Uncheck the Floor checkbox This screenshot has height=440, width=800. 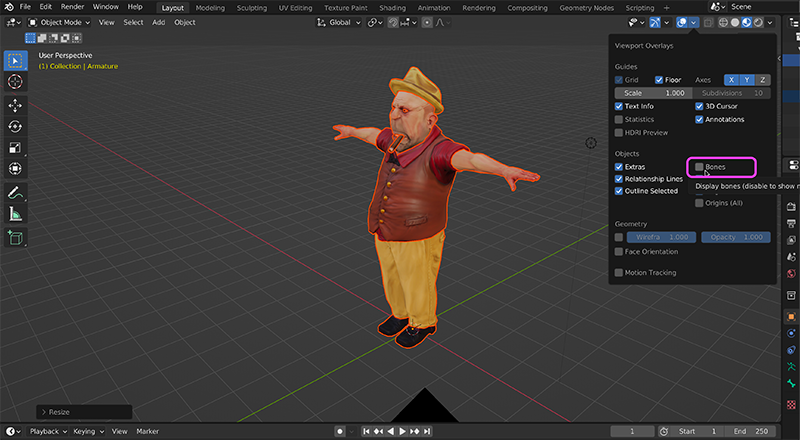point(659,80)
